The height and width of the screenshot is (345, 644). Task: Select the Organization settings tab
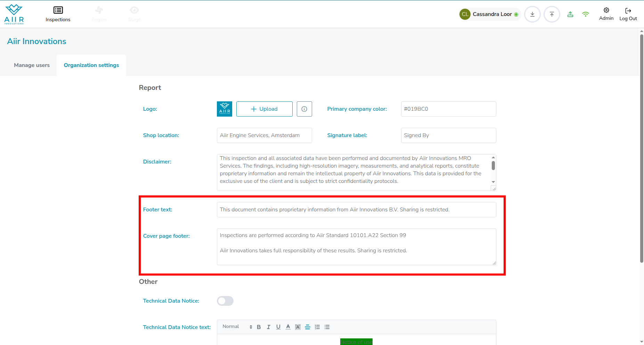tap(91, 65)
